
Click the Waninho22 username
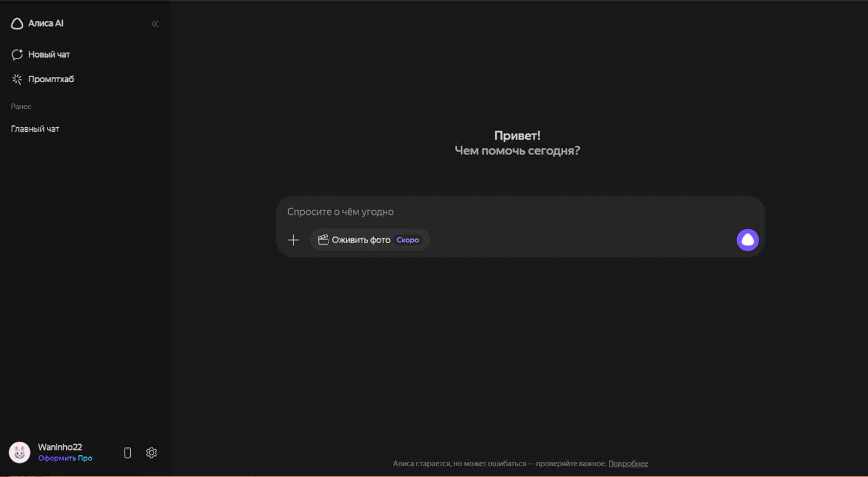pyautogui.click(x=60, y=447)
